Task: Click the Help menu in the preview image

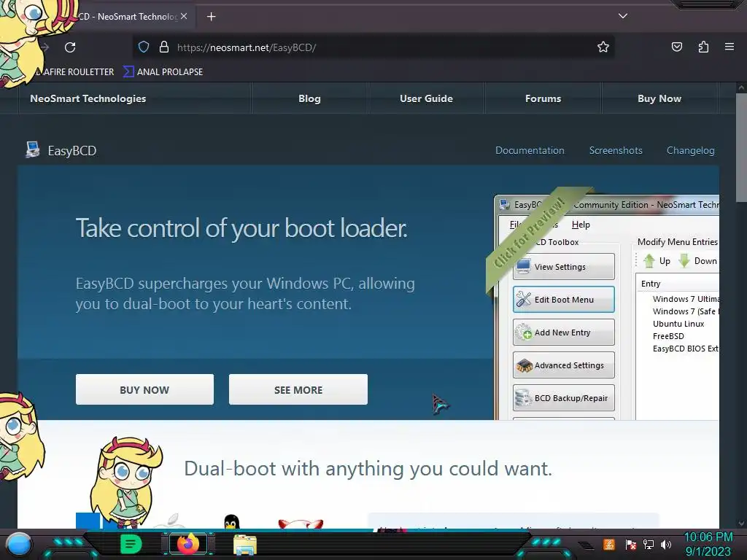Action: (581, 225)
